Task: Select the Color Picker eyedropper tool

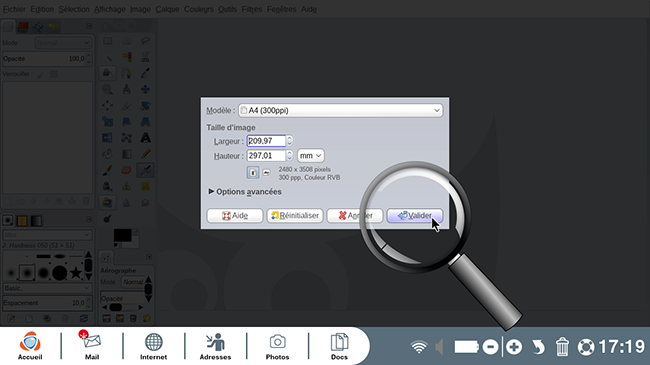Action: coord(146,73)
